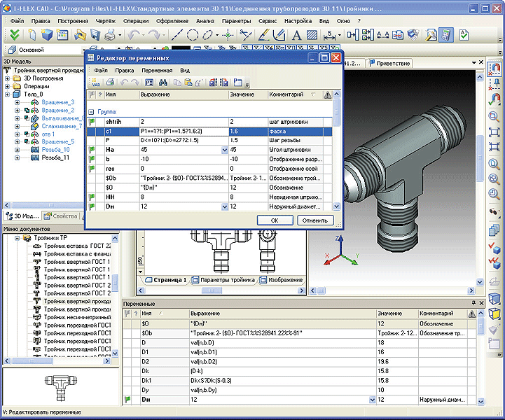Toggle the flag for Dн in bottom panel
The height and width of the screenshot is (420, 505).
[x=127, y=400]
